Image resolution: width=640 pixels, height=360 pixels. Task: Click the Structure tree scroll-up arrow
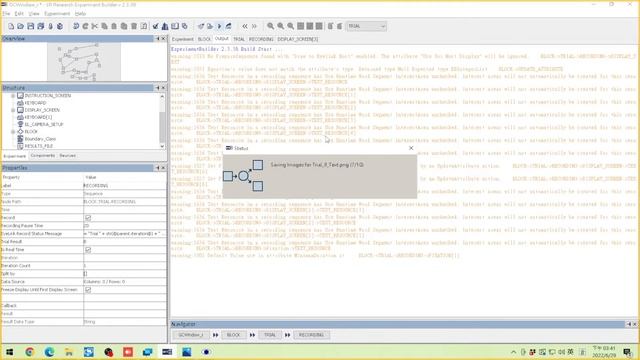point(162,96)
